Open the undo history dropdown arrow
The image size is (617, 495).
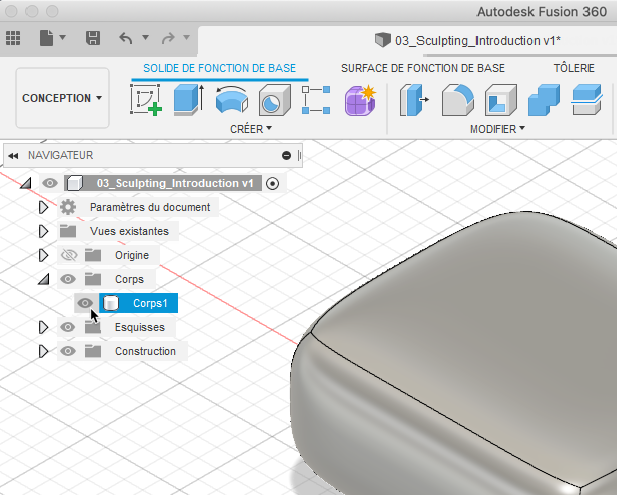tap(146, 37)
